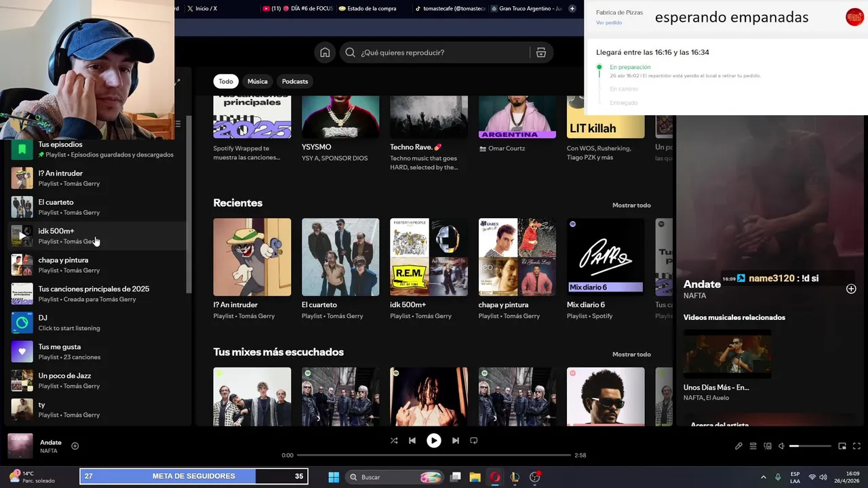Add Andate to library from Now Playing panel

coord(851,289)
